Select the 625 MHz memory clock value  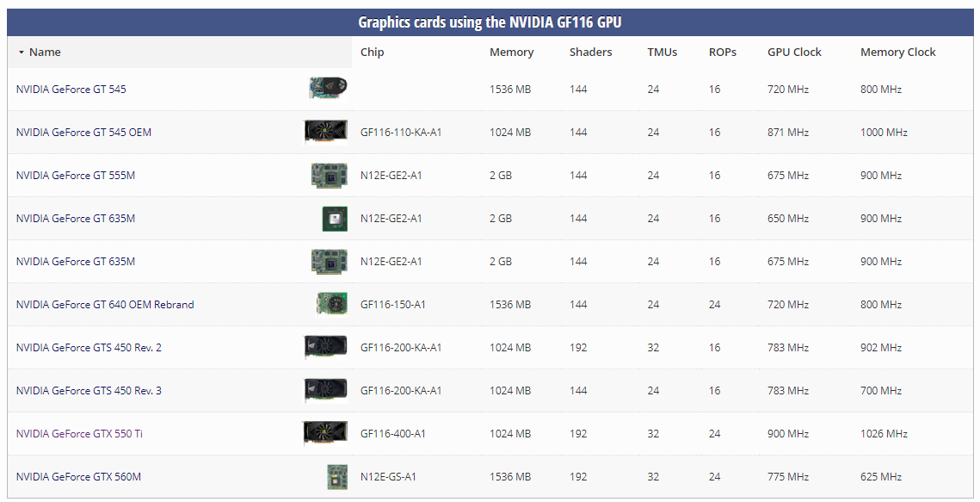[881, 478]
